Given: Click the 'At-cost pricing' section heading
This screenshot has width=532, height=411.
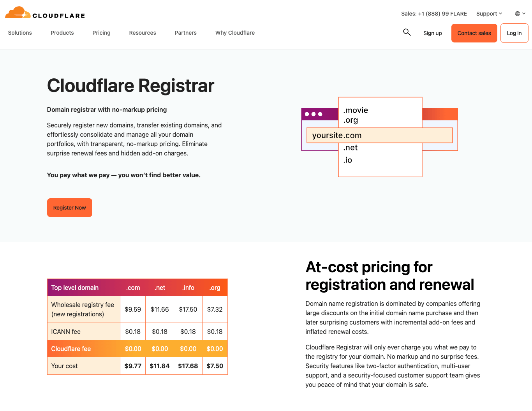Looking at the screenshot, I should tap(389, 276).
